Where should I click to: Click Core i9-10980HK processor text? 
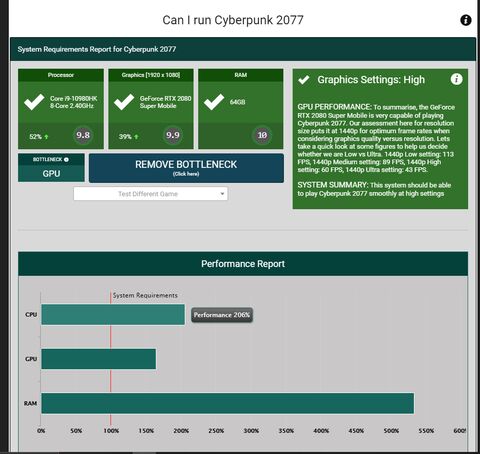[x=74, y=102]
